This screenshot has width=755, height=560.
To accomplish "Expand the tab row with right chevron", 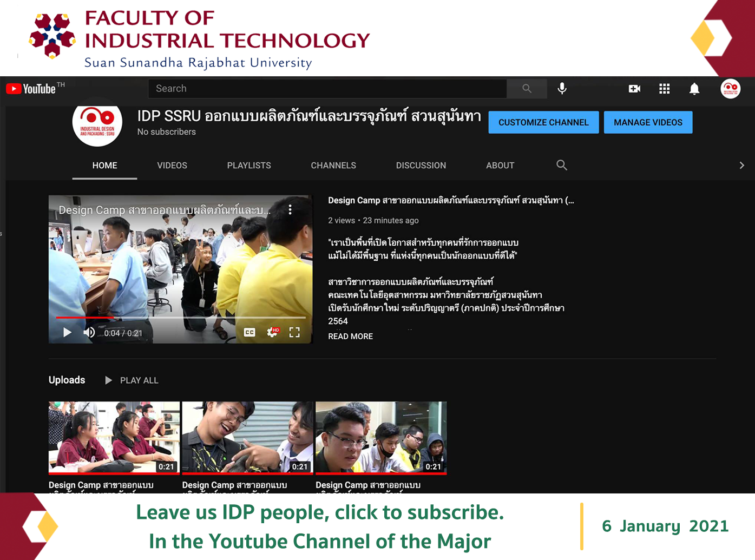I will [x=741, y=165].
